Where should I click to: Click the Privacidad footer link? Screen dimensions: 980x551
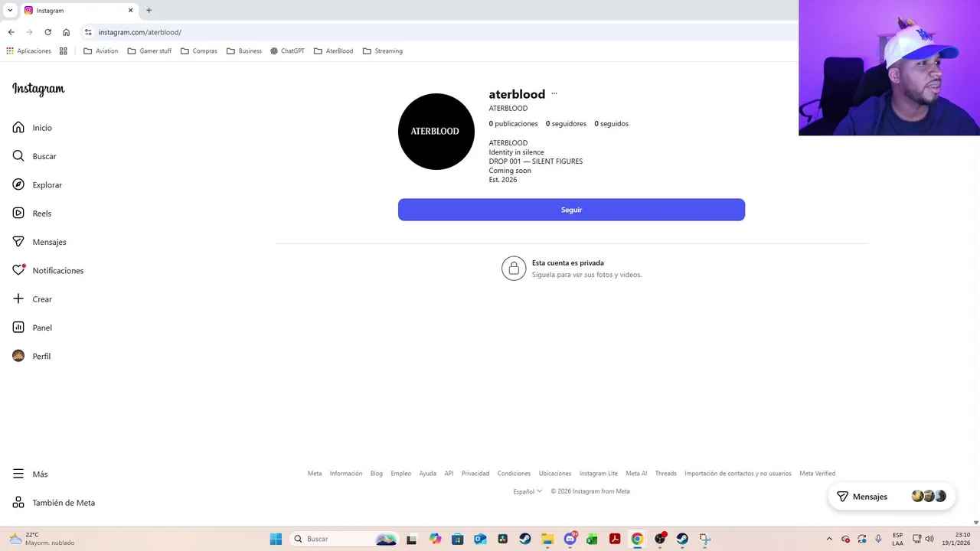pyautogui.click(x=475, y=474)
